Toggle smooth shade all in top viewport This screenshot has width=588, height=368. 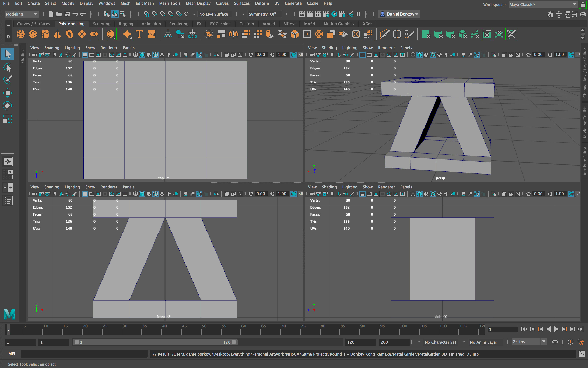click(x=142, y=55)
